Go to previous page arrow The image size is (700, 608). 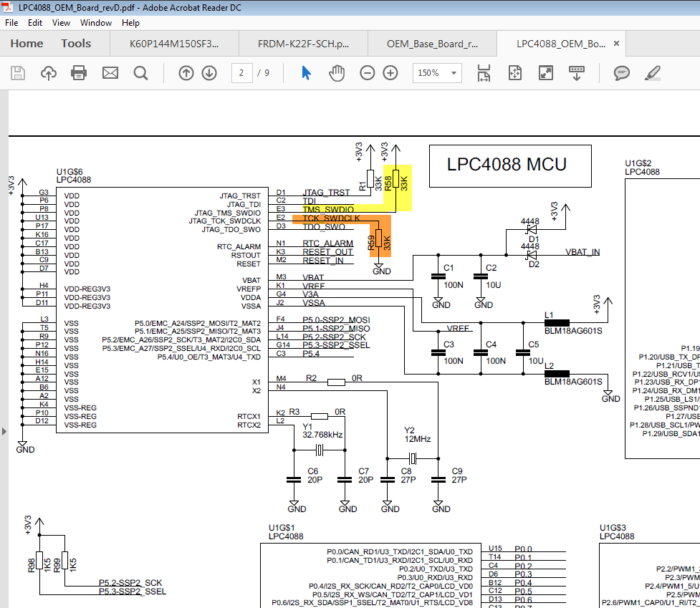186,73
